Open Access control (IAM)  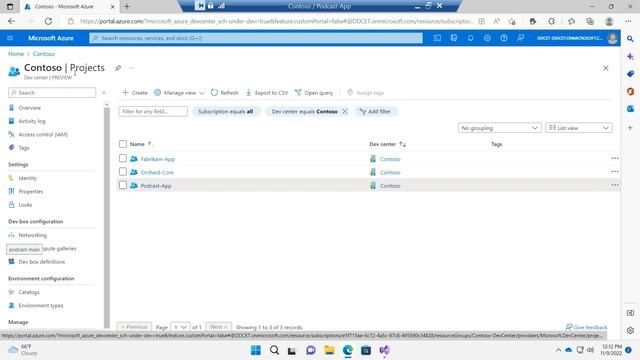click(43, 134)
